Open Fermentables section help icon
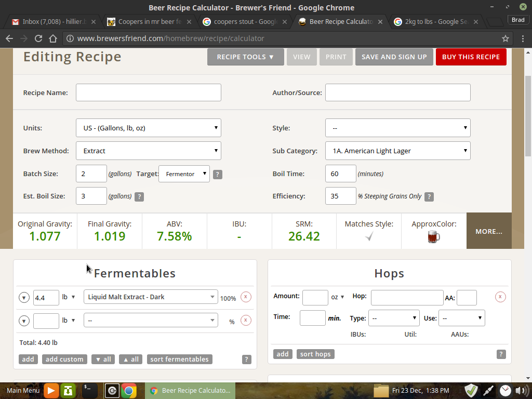The height and width of the screenshot is (399, 532). pyautogui.click(x=247, y=360)
